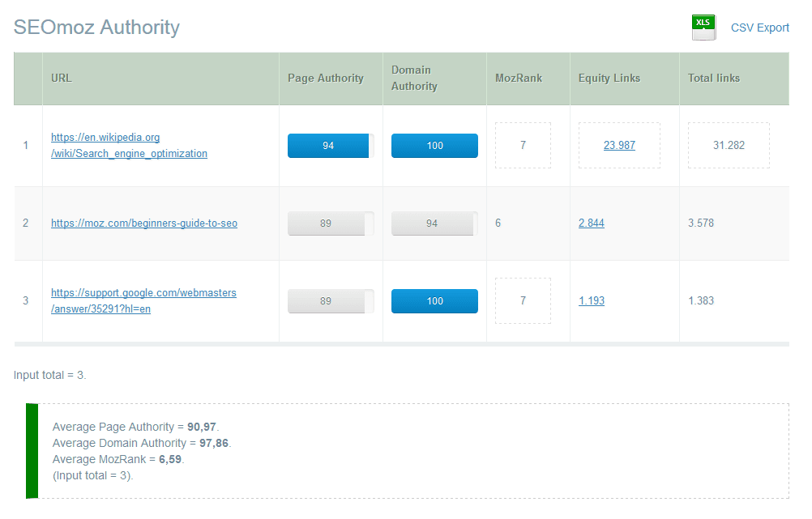Select the URL column header
The image size is (812, 519).
[61, 79]
